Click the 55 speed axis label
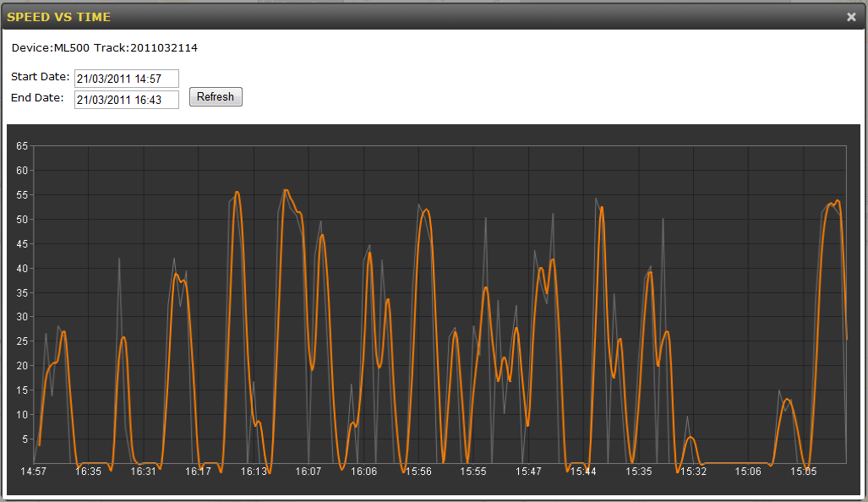Screen dimensions: 868x502 [22, 195]
